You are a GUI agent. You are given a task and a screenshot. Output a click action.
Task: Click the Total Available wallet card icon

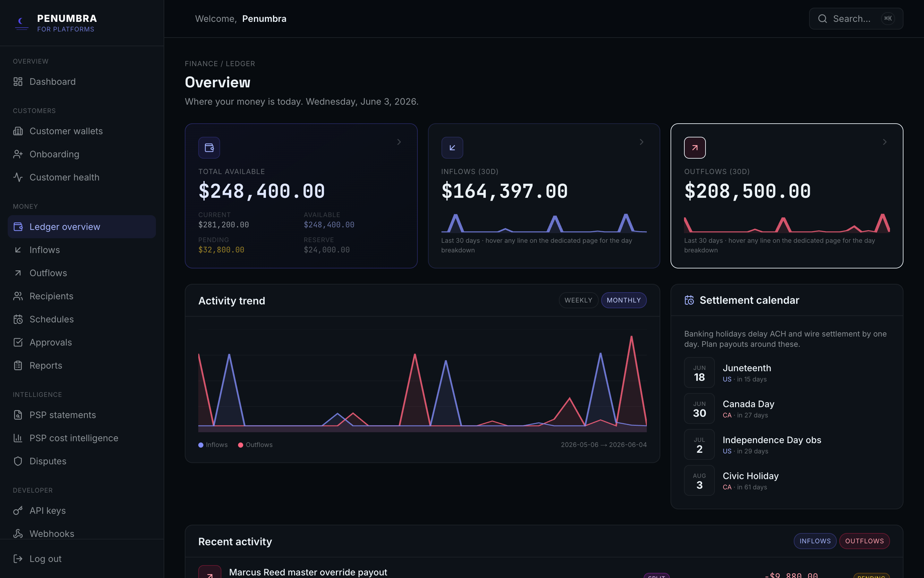click(x=209, y=148)
